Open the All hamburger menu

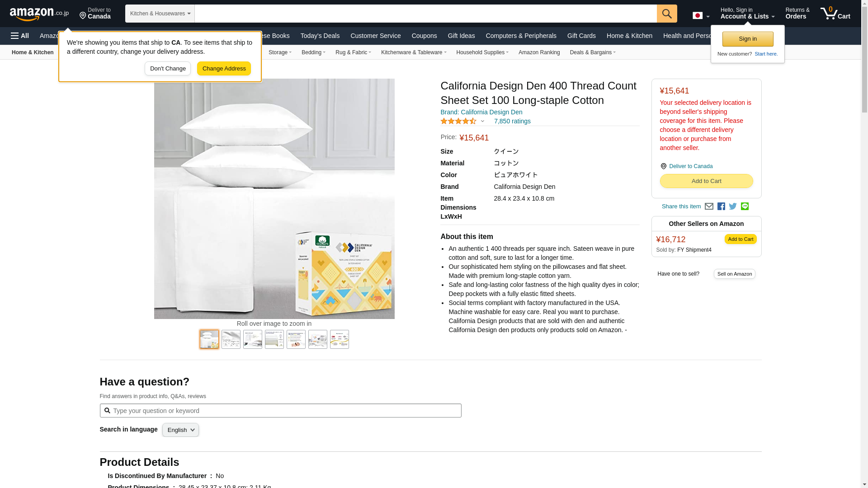coord(20,36)
